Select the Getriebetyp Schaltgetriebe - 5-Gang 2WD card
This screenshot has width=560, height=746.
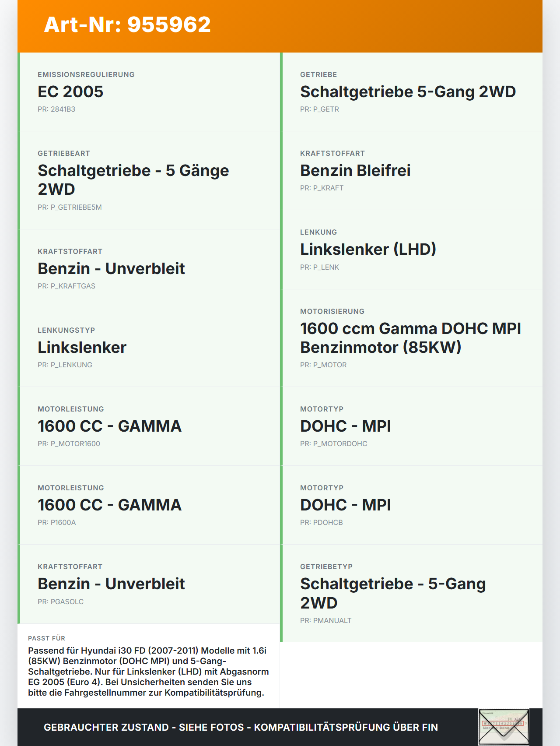(x=411, y=593)
